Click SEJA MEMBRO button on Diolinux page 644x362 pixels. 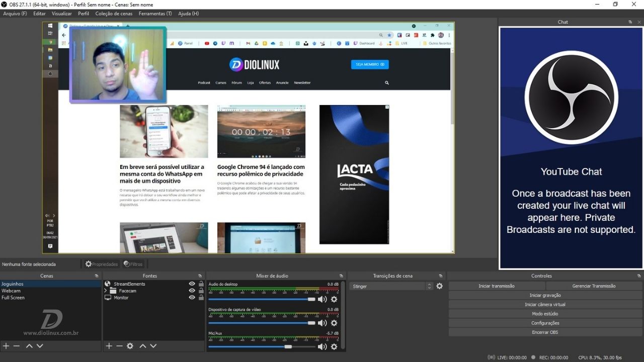point(370,64)
